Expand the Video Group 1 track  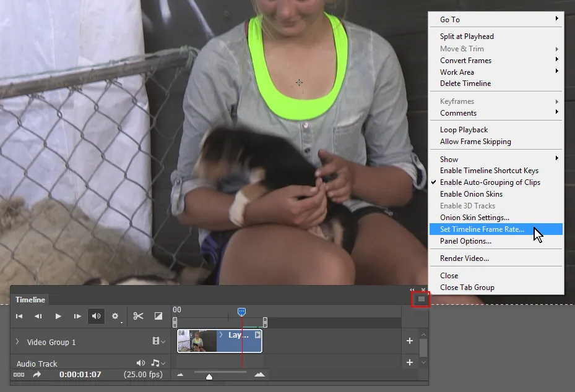pyautogui.click(x=19, y=341)
